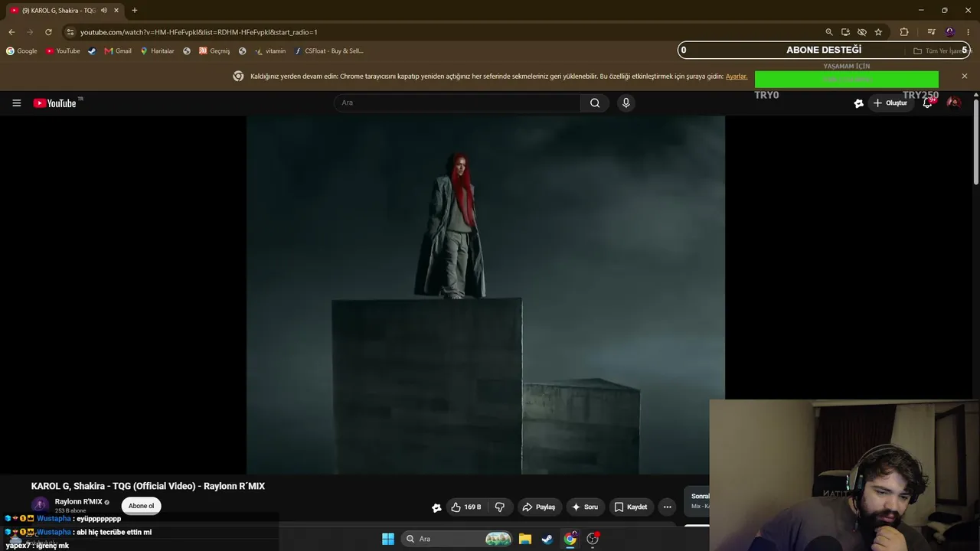Launch Steam from the taskbar
Screen dimensions: 980x551
[547, 539]
